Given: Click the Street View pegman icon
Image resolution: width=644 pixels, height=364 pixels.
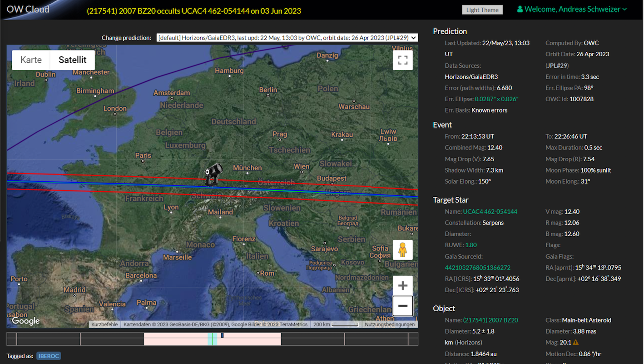Looking at the screenshot, I should tap(402, 250).
